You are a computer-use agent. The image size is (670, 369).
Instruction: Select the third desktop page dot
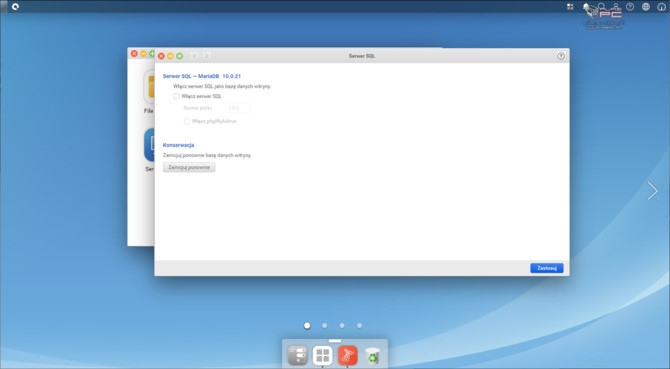click(x=342, y=325)
